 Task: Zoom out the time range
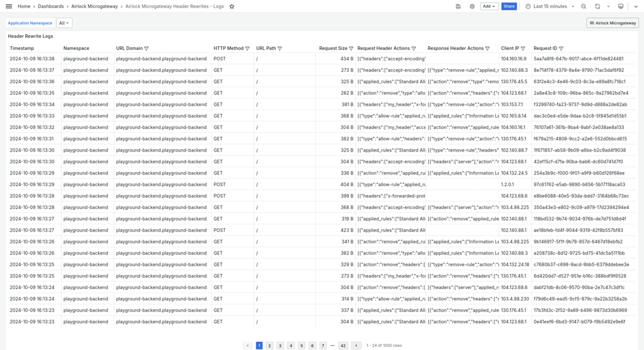[584, 6]
